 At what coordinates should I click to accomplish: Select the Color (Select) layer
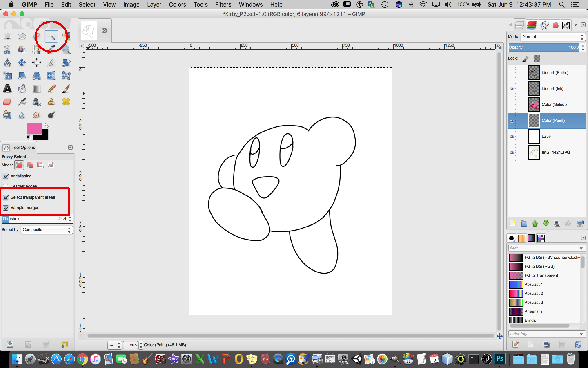tap(547, 105)
